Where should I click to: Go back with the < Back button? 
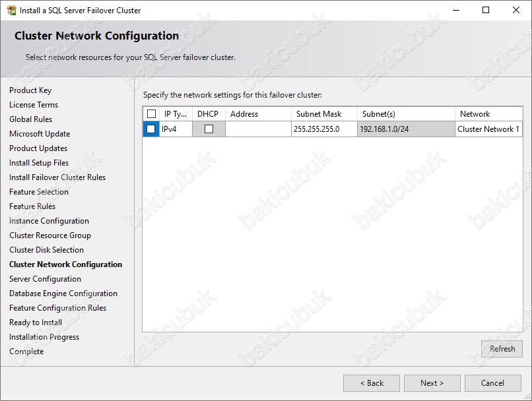tap(372, 383)
